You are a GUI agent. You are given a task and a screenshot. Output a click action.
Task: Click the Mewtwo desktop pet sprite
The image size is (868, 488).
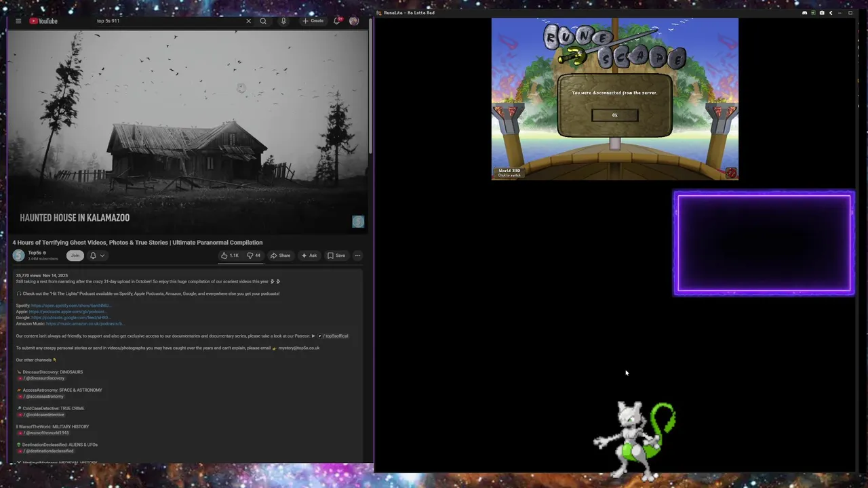click(x=635, y=441)
